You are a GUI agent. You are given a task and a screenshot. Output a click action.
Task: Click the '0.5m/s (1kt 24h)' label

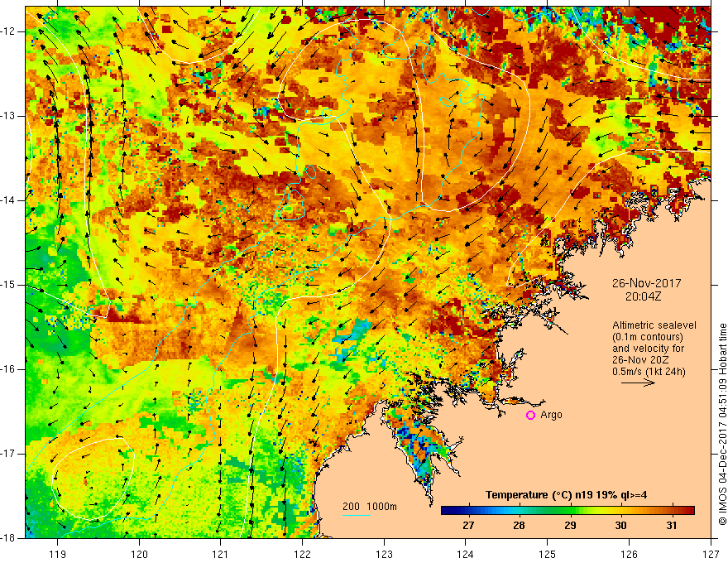(x=649, y=372)
